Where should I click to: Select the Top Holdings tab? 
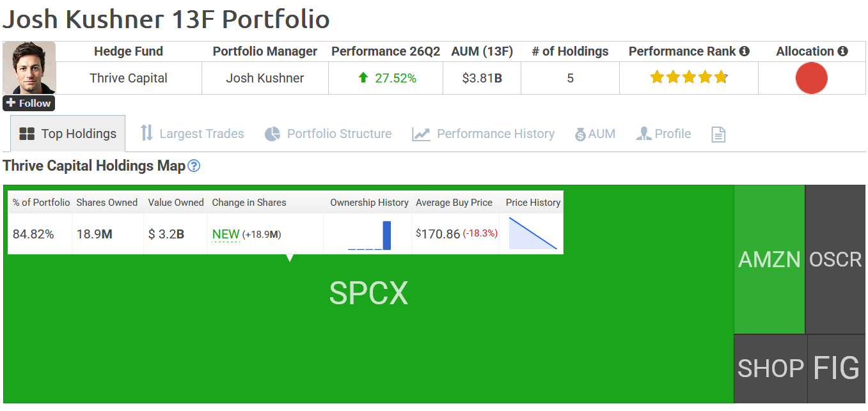coord(68,134)
